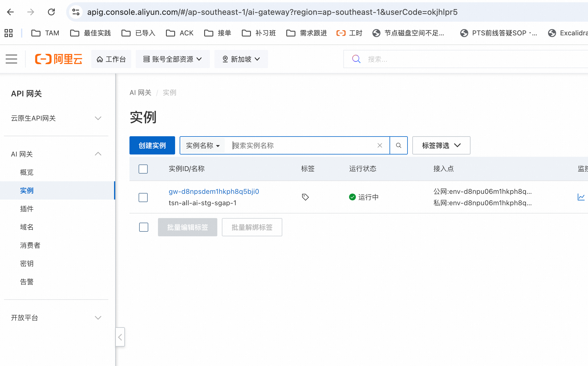
Task: Open the 实例名称 search type dropdown
Action: pos(203,145)
